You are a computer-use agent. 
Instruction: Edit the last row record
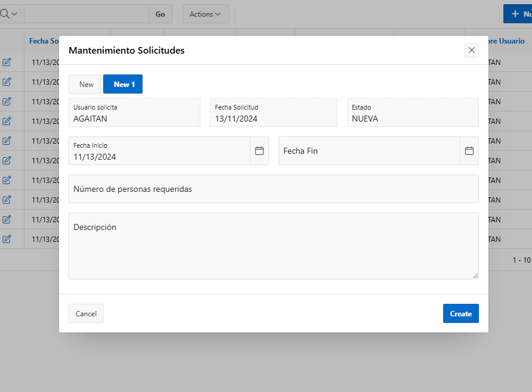pos(8,239)
